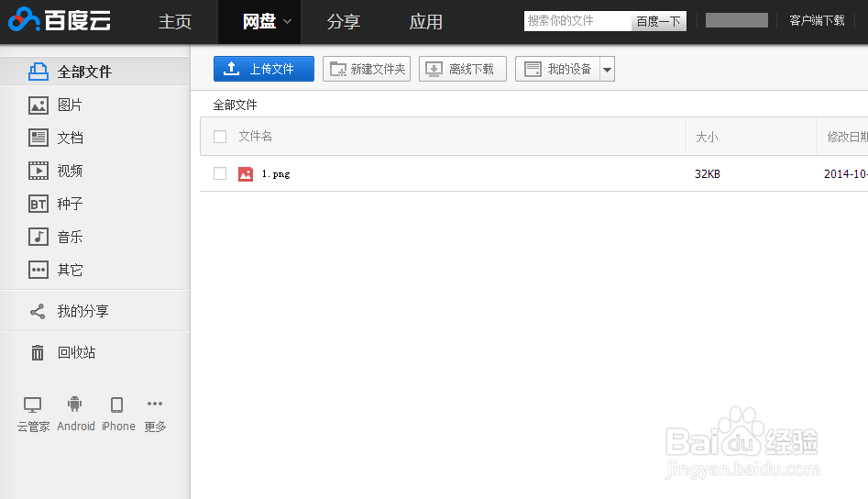Click in the 搜索你的文件 search box
The height and width of the screenshot is (499, 868).
pos(577,21)
